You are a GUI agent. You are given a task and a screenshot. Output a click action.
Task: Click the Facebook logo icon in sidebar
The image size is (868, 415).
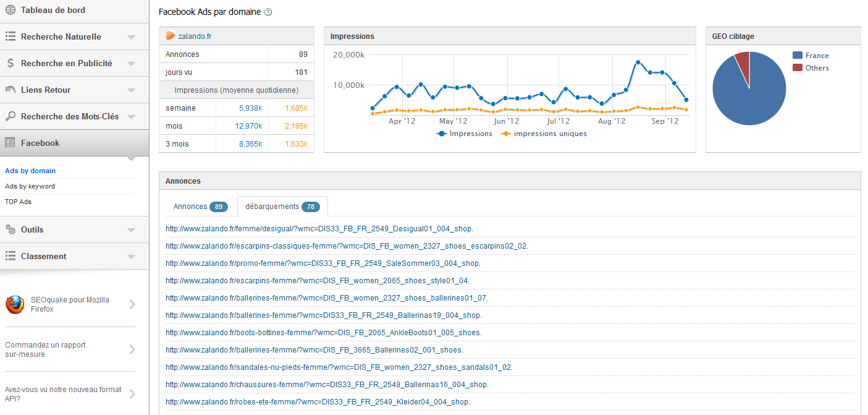click(x=11, y=143)
